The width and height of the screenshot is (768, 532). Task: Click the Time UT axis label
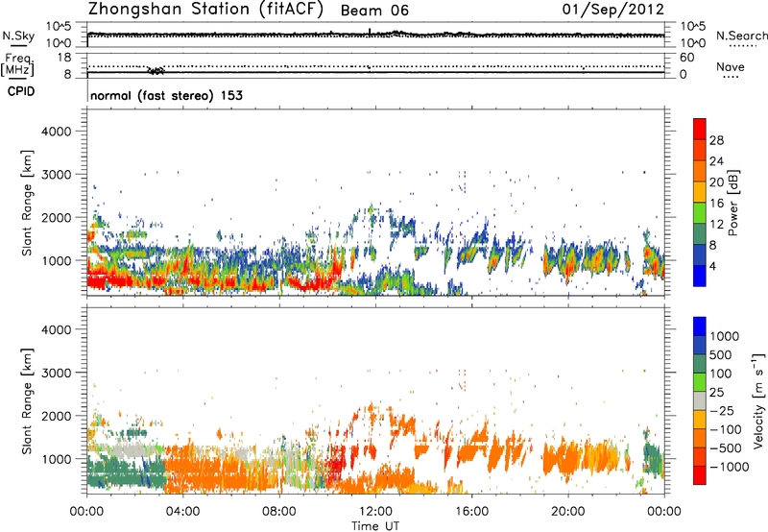coord(375,526)
